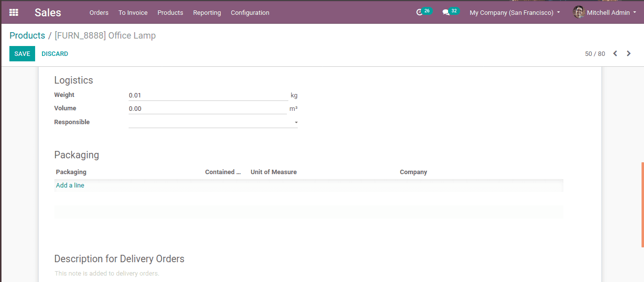Go back to Products breadcrumb
The width and height of the screenshot is (644, 282).
coord(27,36)
